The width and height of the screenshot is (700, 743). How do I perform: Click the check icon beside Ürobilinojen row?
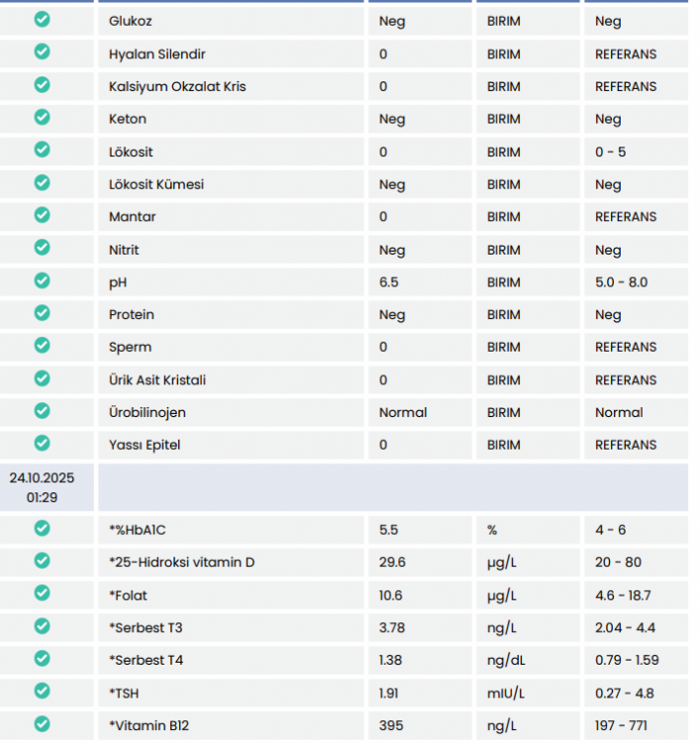point(43,411)
